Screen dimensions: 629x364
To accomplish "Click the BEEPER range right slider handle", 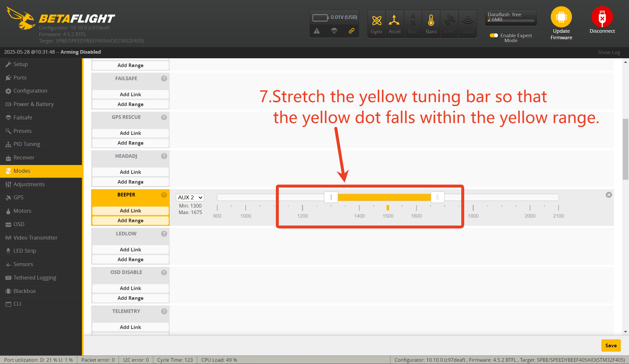I will click(x=437, y=197).
